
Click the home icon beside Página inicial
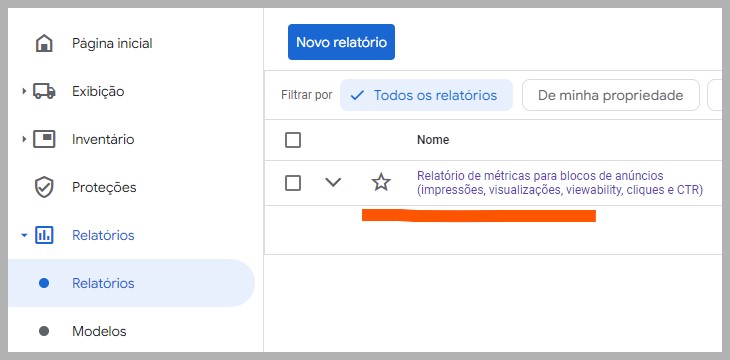[x=44, y=44]
